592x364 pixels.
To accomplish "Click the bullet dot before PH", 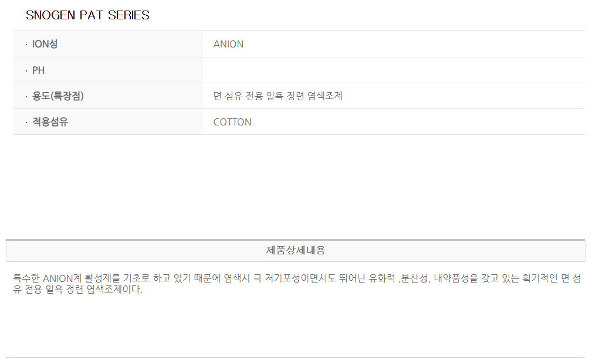I will (26, 70).
